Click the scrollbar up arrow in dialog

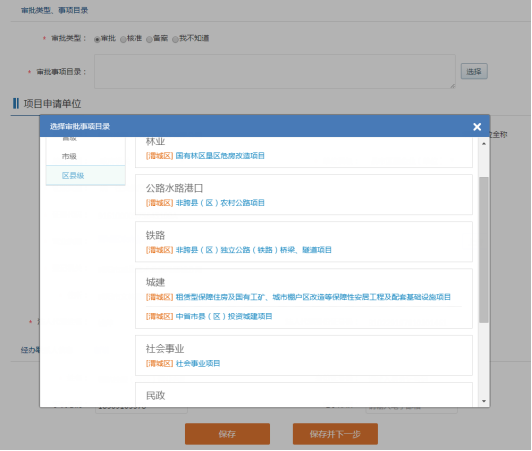pyautogui.click(x=483, y=144)
